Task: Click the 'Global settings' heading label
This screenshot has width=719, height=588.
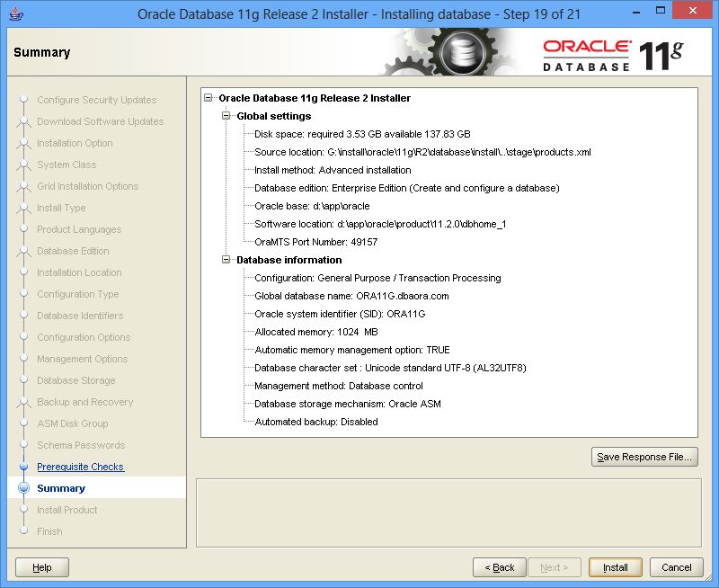Action: click(x=274, y=116)
